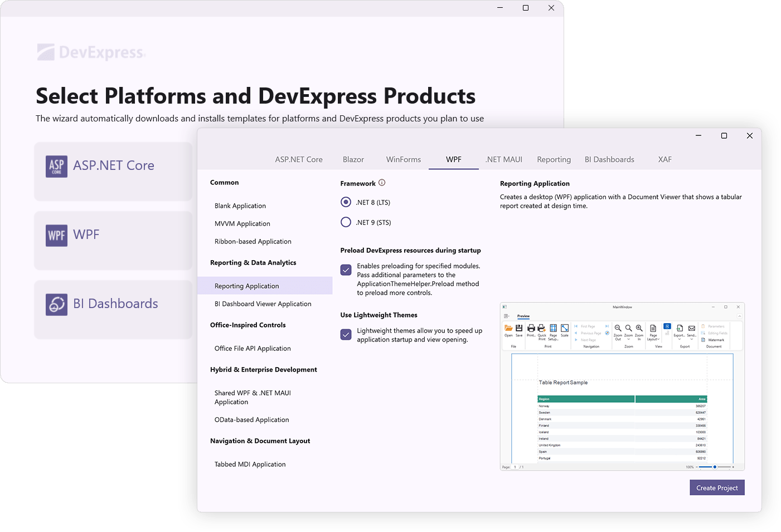Image resolution: width=781 pixels, height=532 pixels.
Task: Expand the Export options dropdown
Action: coord(679,335)
